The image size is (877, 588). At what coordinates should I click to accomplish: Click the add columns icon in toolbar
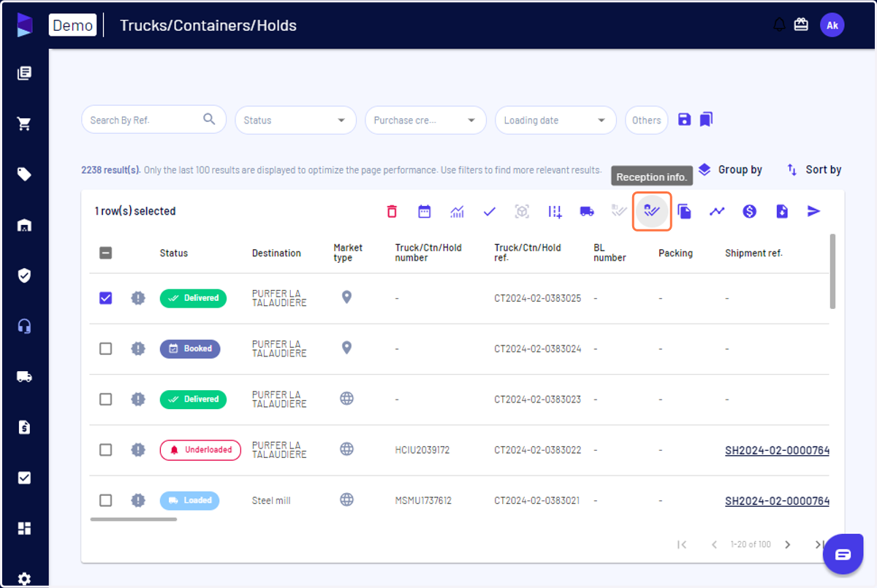click(x=555, y=212)
